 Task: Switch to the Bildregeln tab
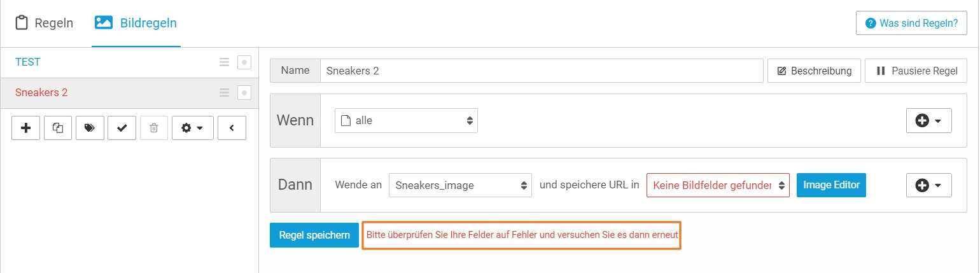pyautogui.click(x=136, y=24)
